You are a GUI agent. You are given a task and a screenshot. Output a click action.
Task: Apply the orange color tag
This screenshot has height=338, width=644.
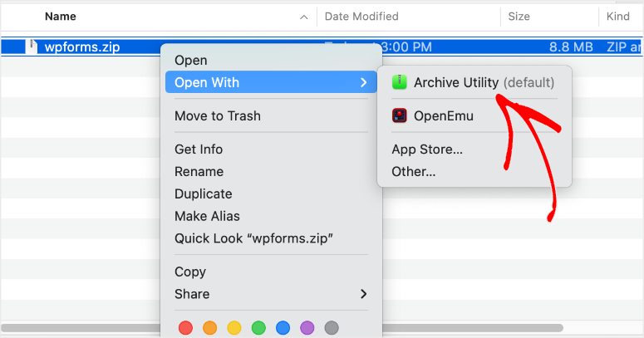pos(210,328)
